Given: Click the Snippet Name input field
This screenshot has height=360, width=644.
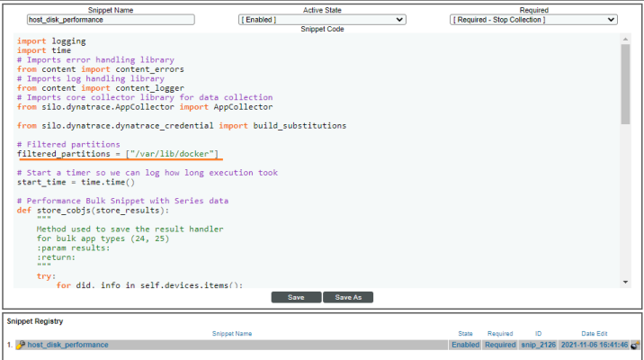Looking at the screenshot, I should coord(111,20).
